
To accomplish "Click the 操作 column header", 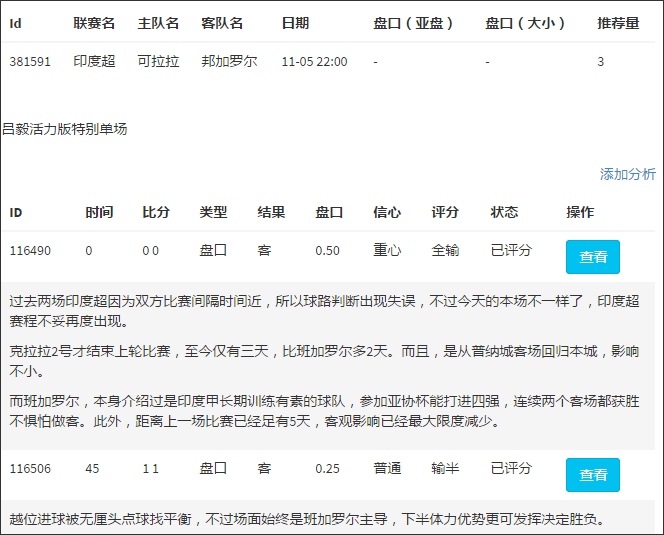I will click(580, 212).
